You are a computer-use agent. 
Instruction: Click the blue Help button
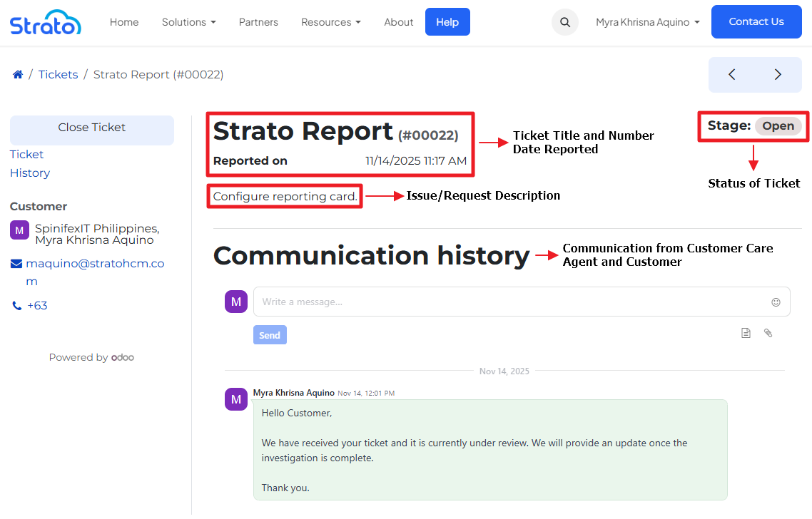(447, 22)
